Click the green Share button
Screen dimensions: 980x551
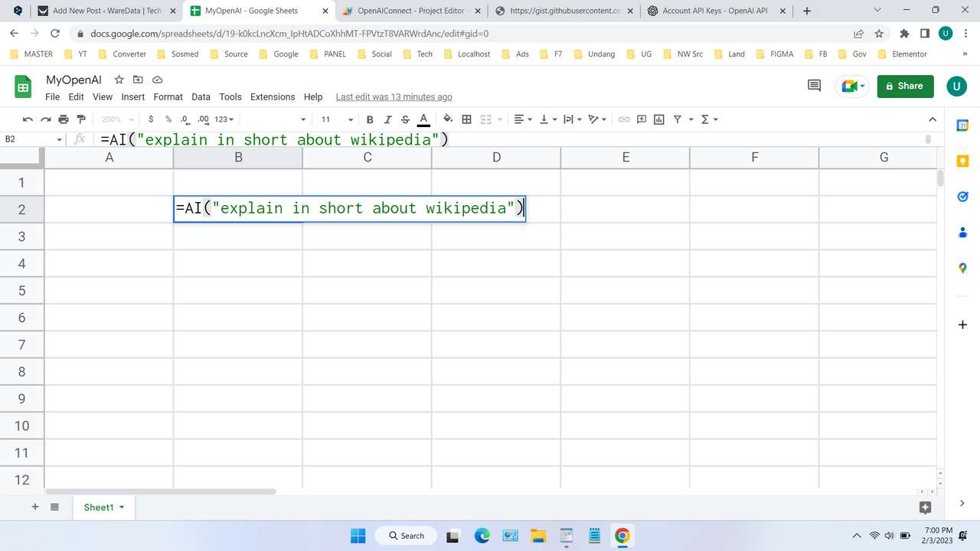pyautogui.click(x=905, y=86)
